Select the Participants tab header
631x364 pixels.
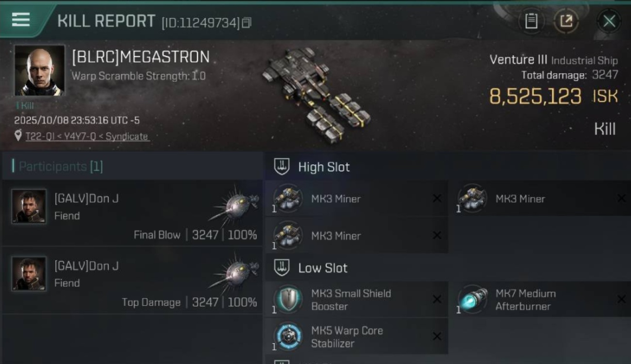58,166
